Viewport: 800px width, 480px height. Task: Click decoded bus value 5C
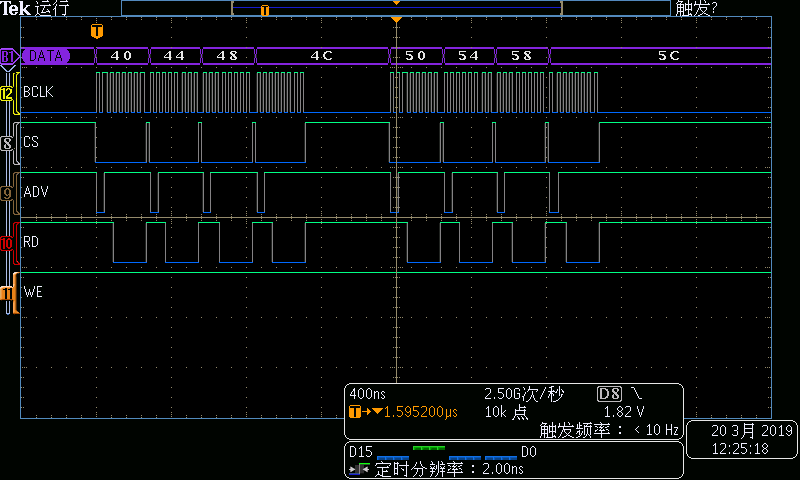point(669,56)
